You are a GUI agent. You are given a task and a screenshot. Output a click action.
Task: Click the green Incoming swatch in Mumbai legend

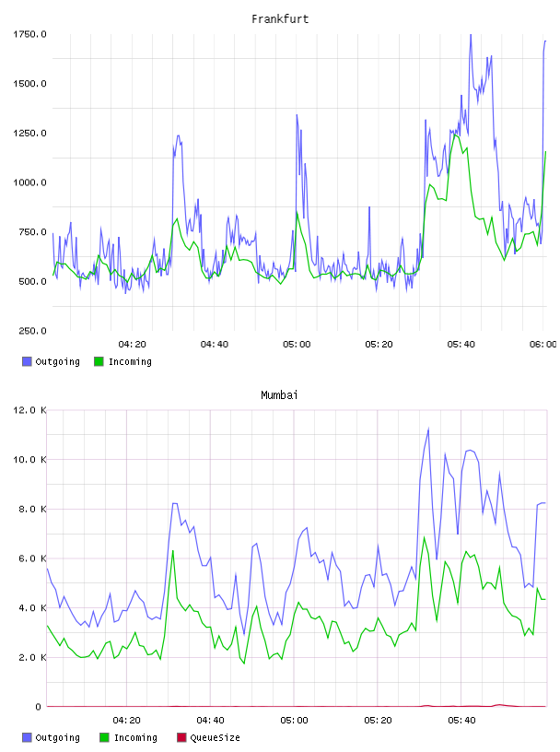point(104,737)
